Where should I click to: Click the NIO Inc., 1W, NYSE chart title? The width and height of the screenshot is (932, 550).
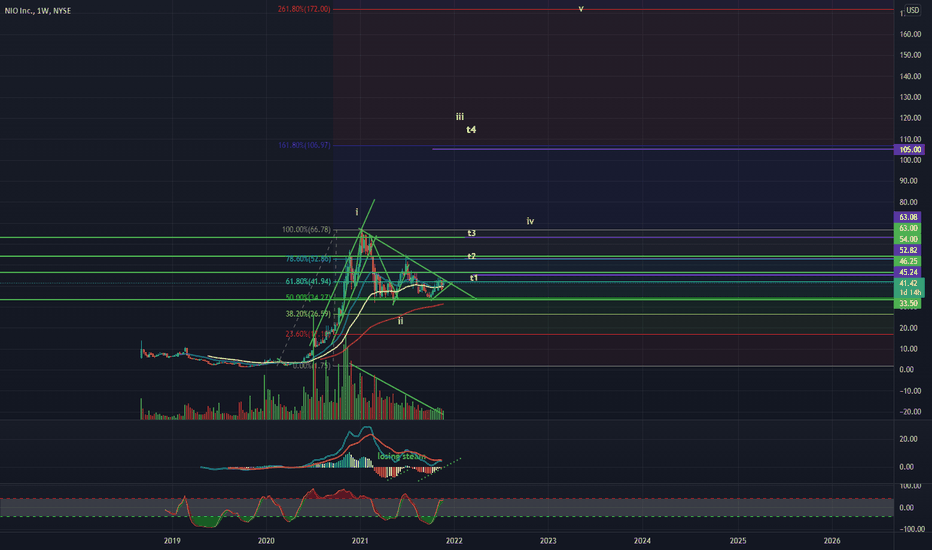point(38,11)
